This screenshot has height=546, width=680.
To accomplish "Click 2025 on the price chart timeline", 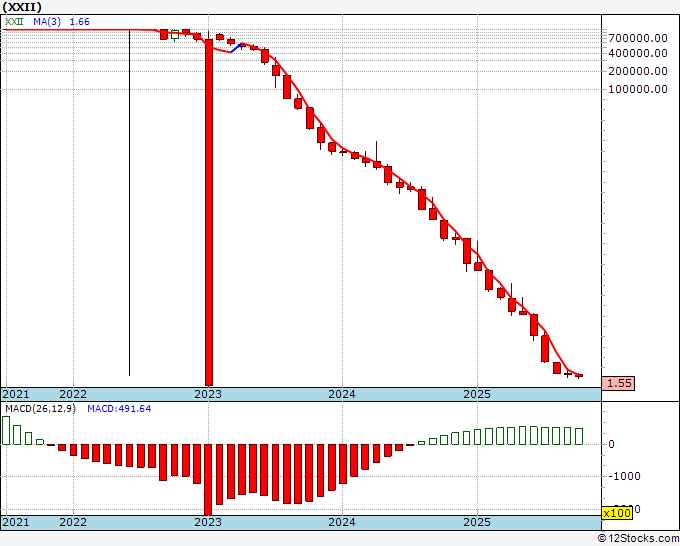I will tap(477, 394).
